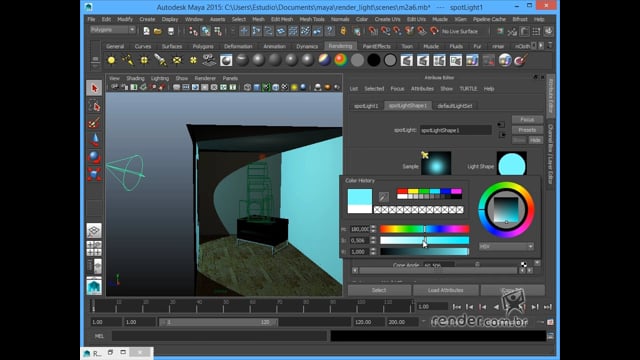Create spot light shelf icon
640x360 pixels.
click(x=160, y=60)
